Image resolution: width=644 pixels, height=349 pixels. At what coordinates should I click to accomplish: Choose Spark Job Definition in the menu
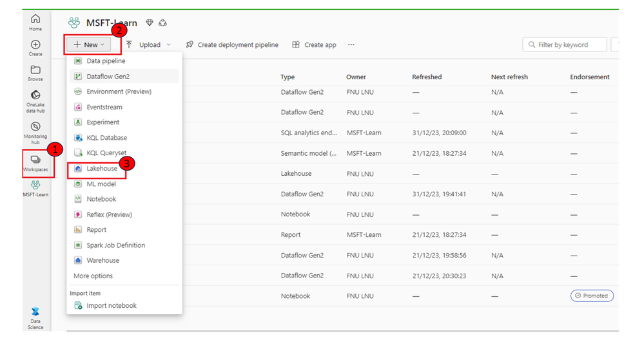click(x=124, y=245)
